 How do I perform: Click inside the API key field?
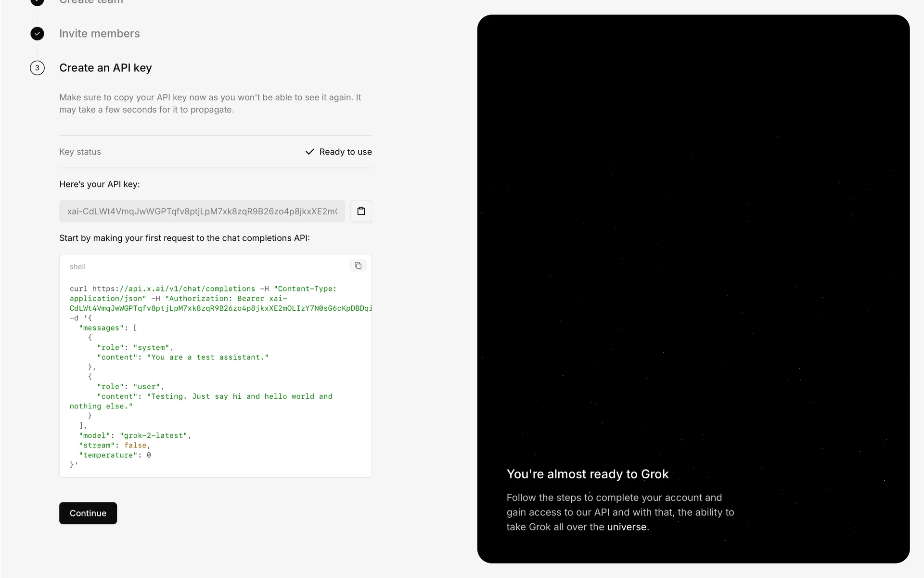pos(202,211)
